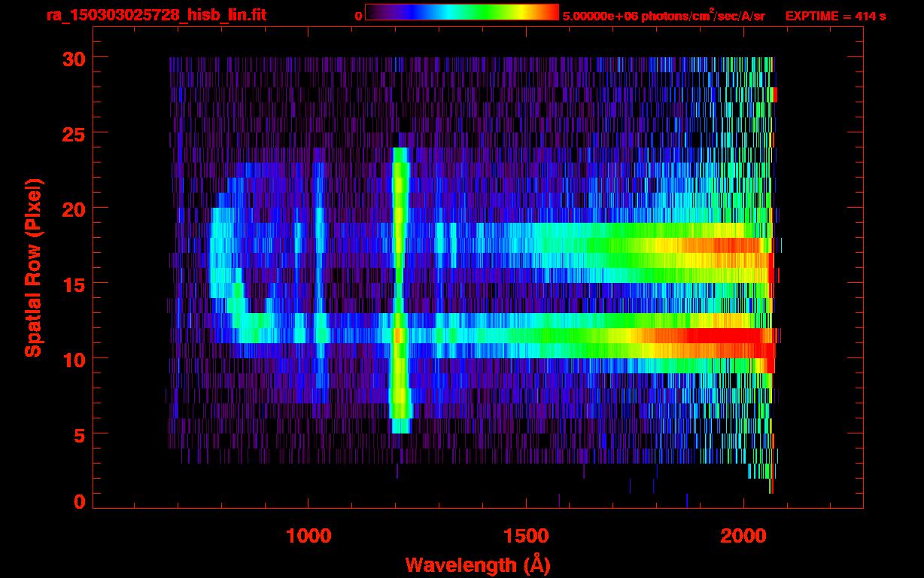Click the 2000 wavelength tick label

click(743, 535)
